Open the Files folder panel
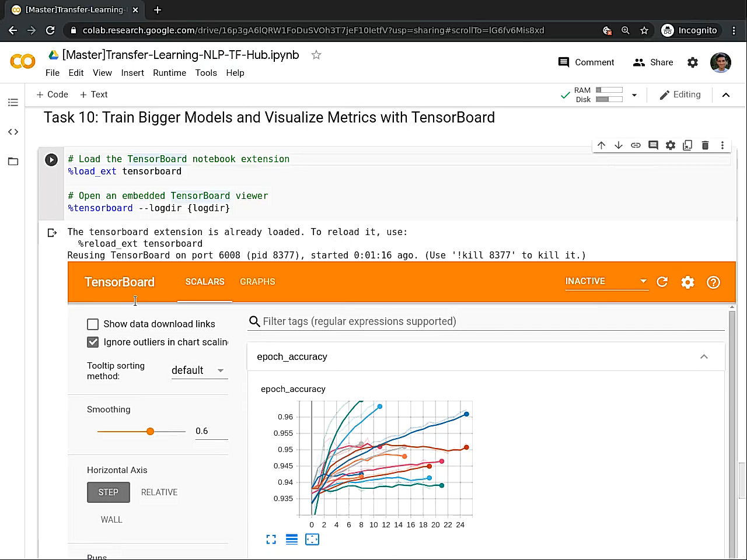 (13, 162)
